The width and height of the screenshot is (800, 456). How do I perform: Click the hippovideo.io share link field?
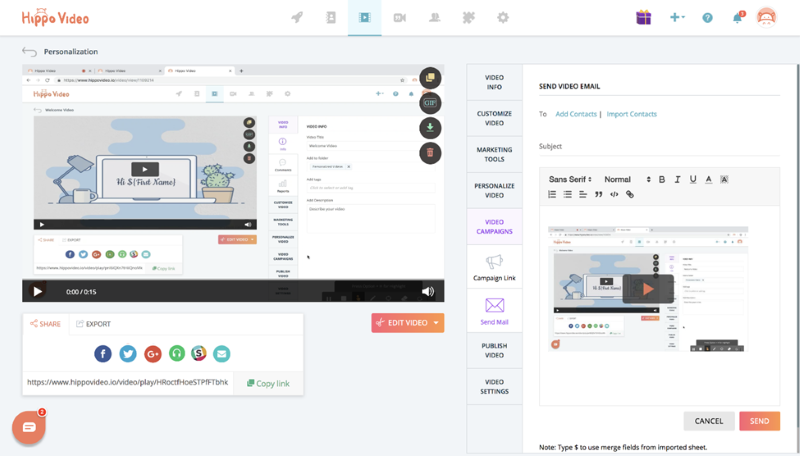tap(128, 383)
